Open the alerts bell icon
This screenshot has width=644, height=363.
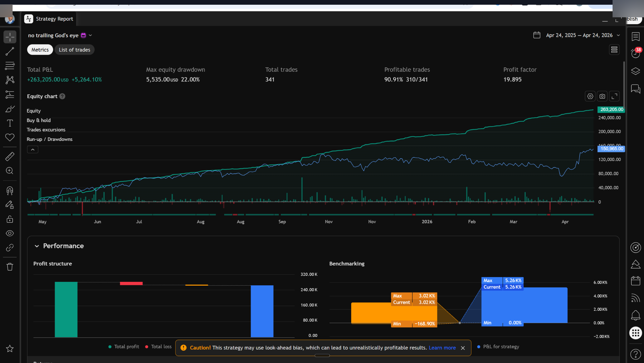[636, 315]
